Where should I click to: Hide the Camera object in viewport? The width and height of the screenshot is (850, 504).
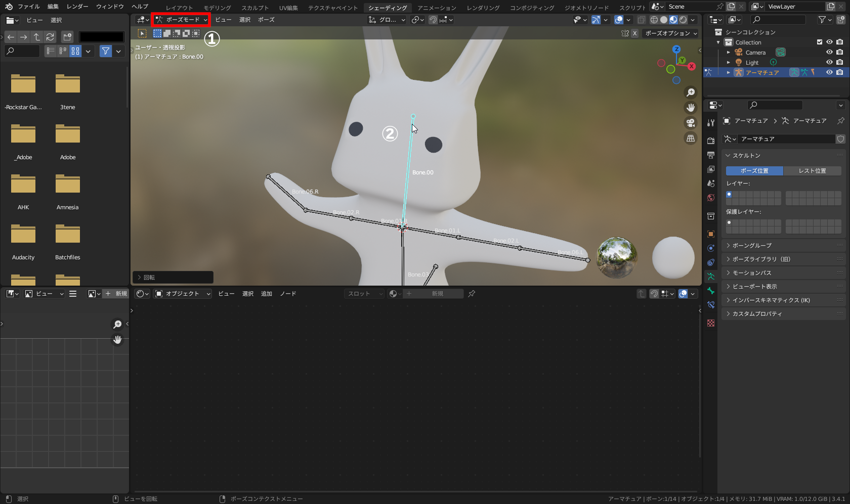click(x=829, y=52)
